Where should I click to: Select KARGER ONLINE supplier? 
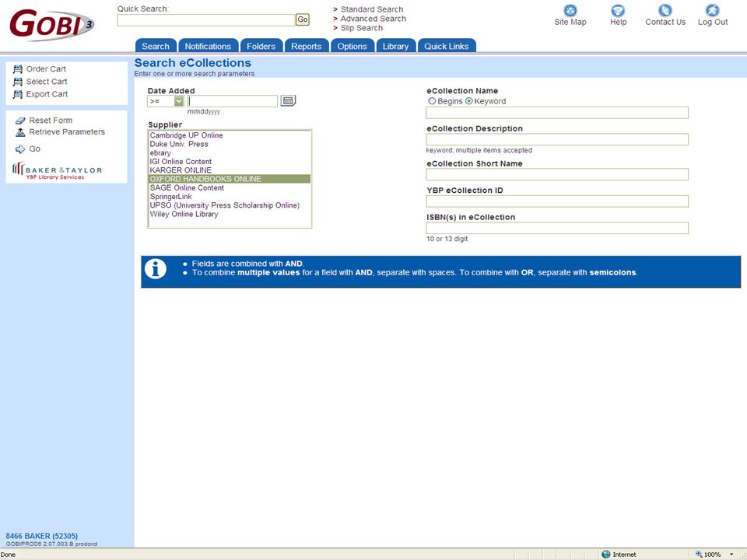point(230,170)
